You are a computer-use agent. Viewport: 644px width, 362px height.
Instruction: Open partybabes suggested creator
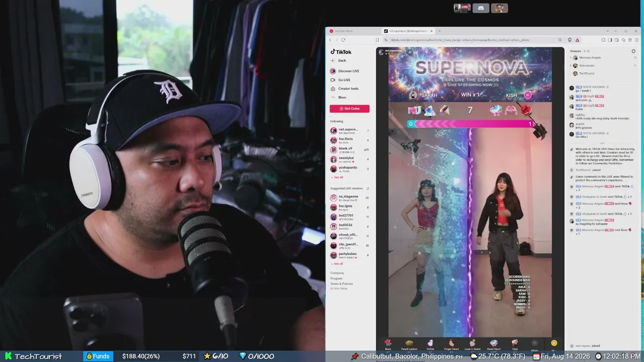pyautogui.click(x=350, y=255)
